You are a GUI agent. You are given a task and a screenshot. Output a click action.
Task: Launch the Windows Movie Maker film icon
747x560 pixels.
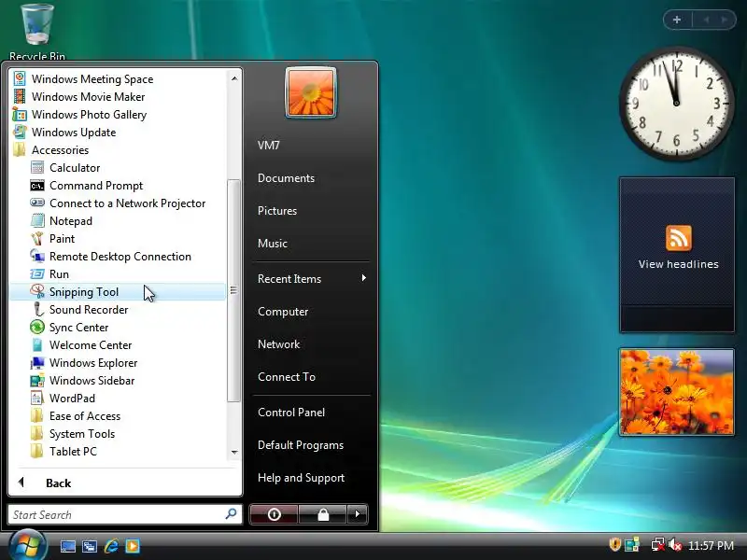[20, 96]
